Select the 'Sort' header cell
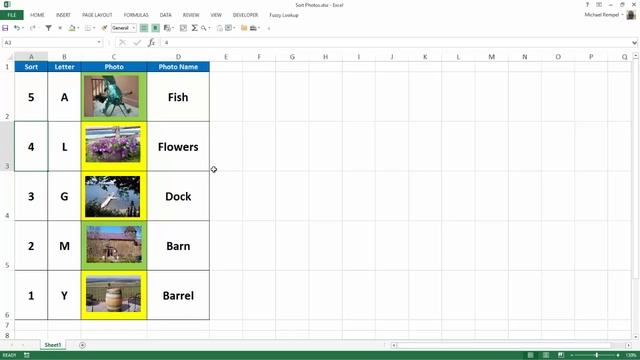640x360 pixels. coord(31,67)
